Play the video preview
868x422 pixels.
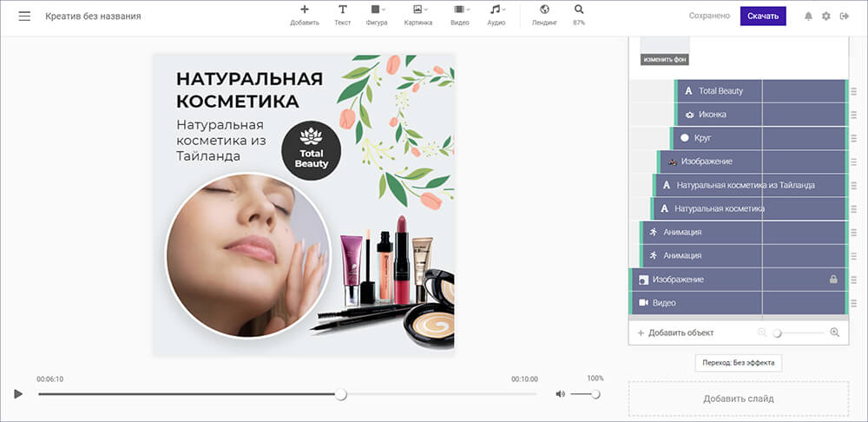pos(18,393)
